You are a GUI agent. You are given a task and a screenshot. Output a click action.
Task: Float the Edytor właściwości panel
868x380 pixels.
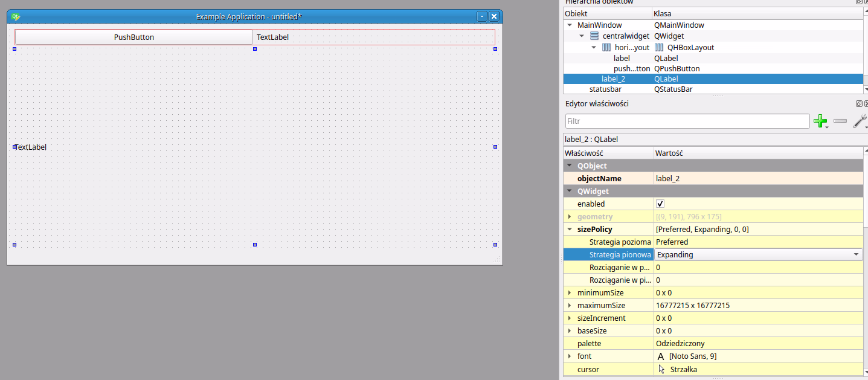[x=859, y=104]
